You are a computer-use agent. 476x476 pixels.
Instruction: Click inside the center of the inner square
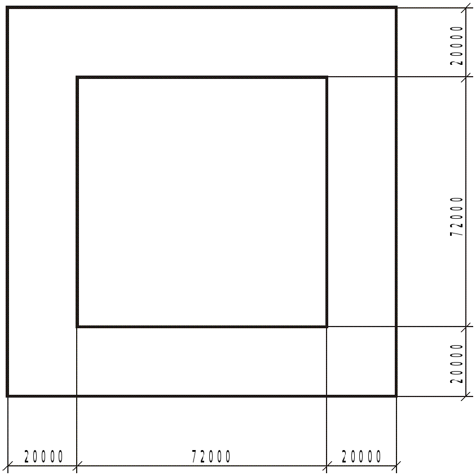pos(202,202)
